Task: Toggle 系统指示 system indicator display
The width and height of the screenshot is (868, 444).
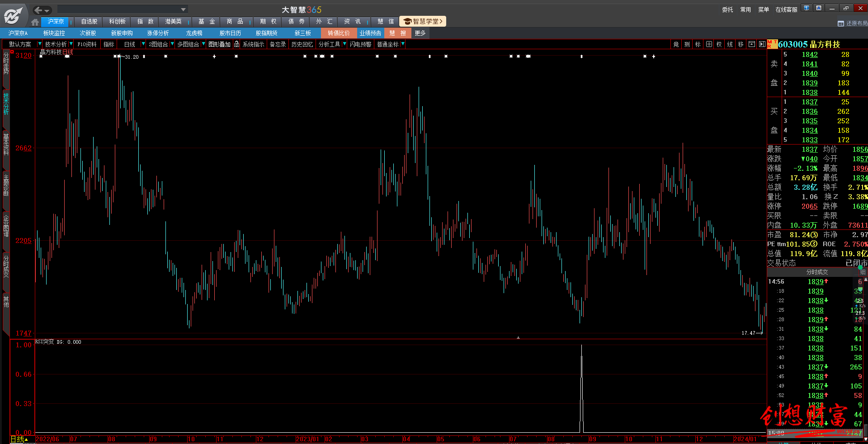Action: (253, 44)
